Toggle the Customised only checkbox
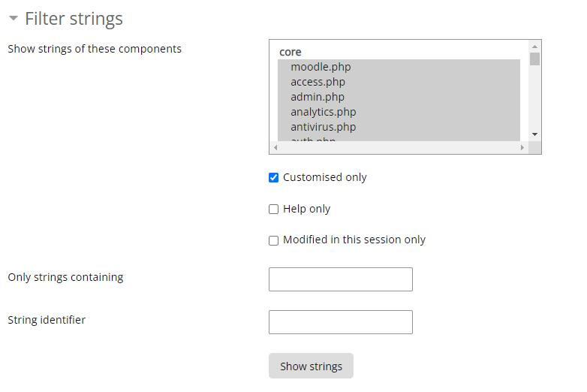The image size is (587, 392). (x=274, y=178)
